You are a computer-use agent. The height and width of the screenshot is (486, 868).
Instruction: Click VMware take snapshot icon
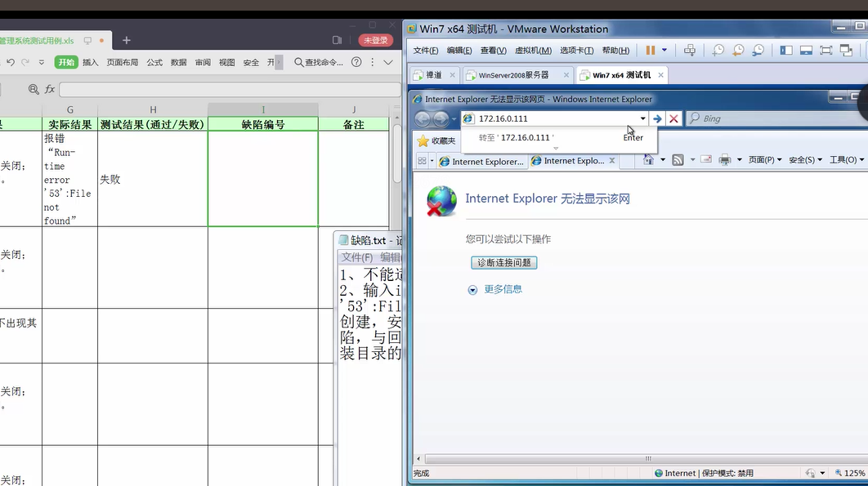click(718, 51)
